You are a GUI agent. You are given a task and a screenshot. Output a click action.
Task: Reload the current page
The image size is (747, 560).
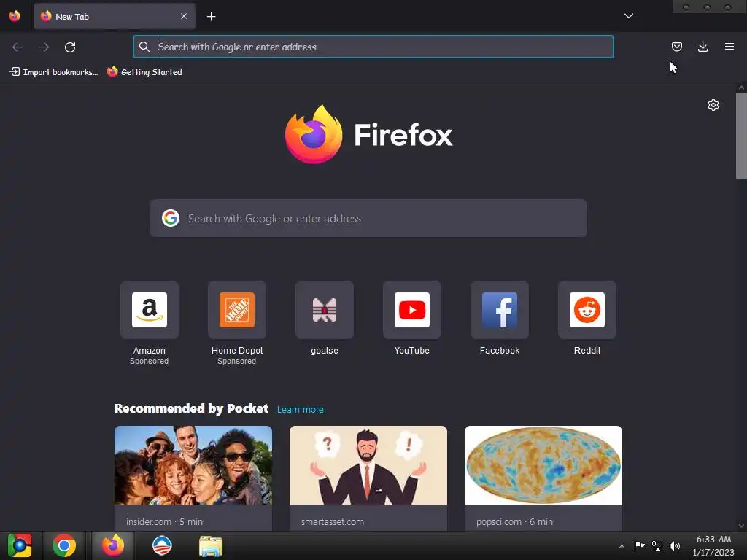click(70, 47)
